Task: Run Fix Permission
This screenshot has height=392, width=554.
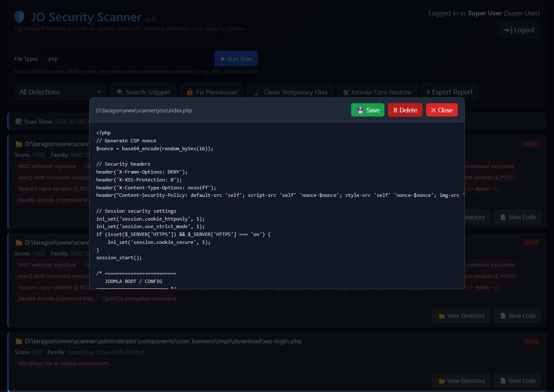Action: 212,92
